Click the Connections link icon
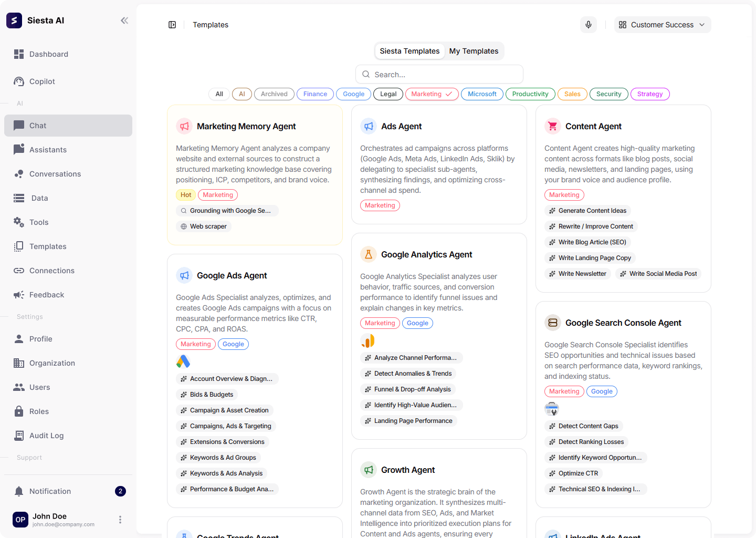This screenshot has width=756, height=538. 19,271
